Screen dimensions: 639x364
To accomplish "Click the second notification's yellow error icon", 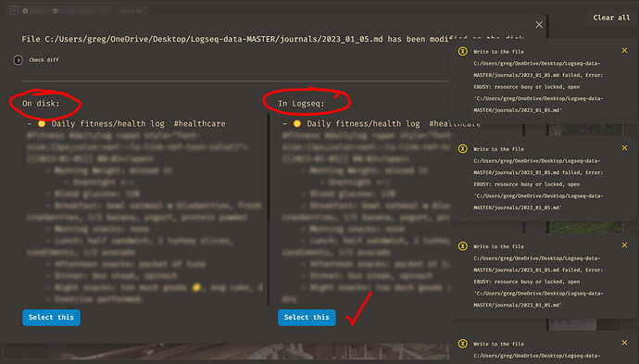I will tap(462, 149).
